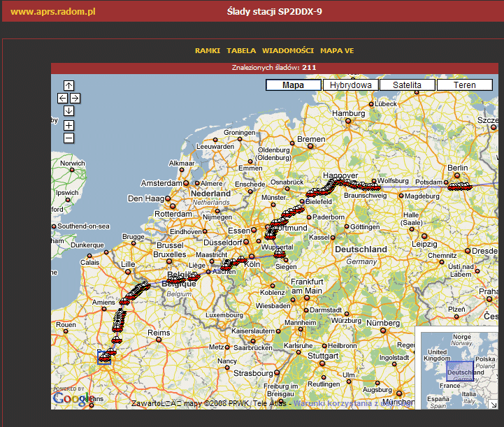Click the Deutschland country label
Screen dimensions: 504x427
pos(361,249)
